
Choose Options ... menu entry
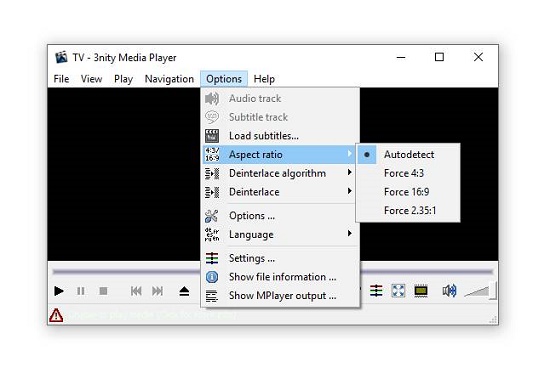280,216
